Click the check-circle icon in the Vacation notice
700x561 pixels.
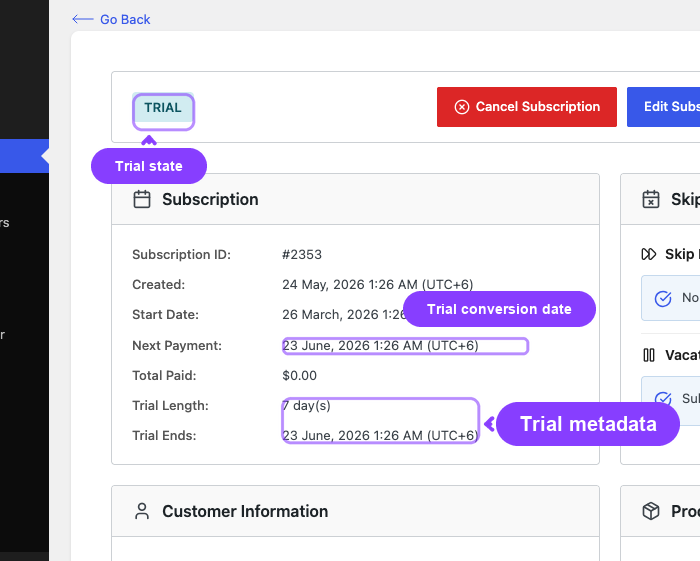tap(663, 398)
